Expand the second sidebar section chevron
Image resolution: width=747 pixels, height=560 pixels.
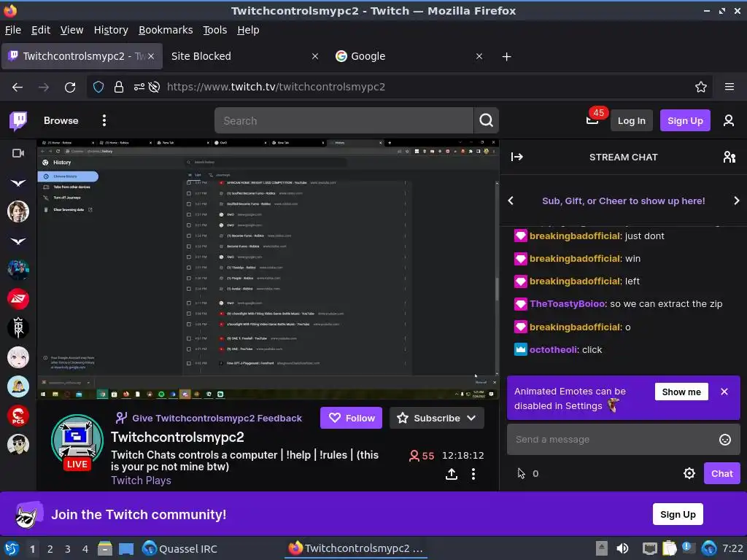click(18, 241)
